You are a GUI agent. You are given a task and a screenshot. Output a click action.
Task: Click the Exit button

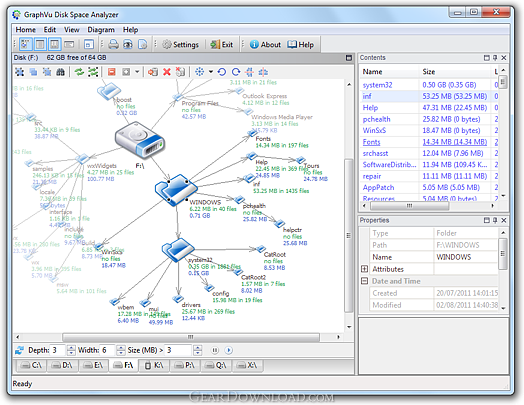click(x=222, y=44)
